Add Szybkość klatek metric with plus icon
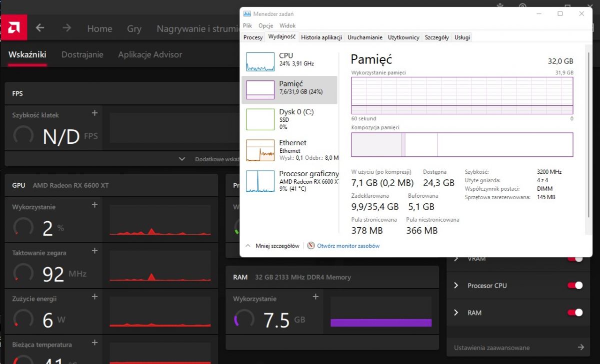Screen dimensions: 600x364 click(x=94, y=113)
